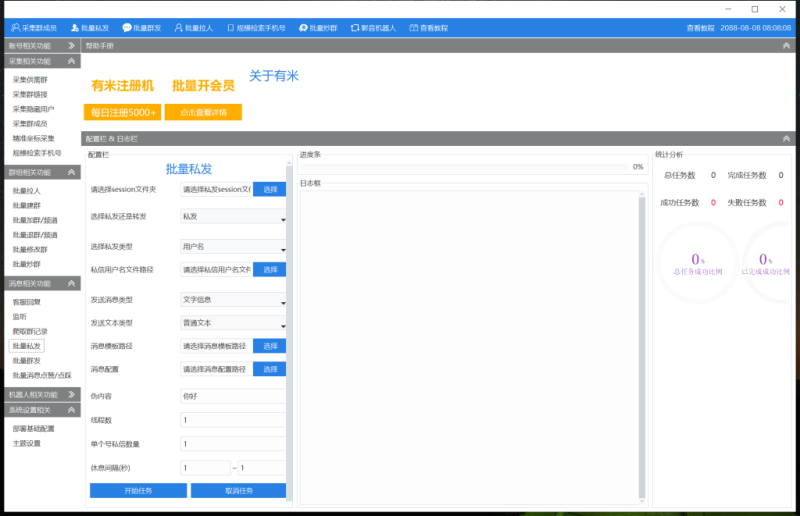Image resolution: width=800 pixels, height=516 pixels.
Task: Click 查看教程 link next to the date
Action: click(700, 28)
